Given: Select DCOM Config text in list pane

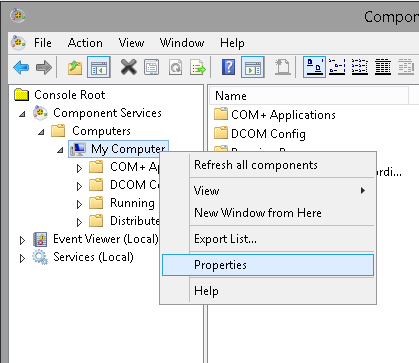Looking at the screenshot, I should tap(268, 134).
